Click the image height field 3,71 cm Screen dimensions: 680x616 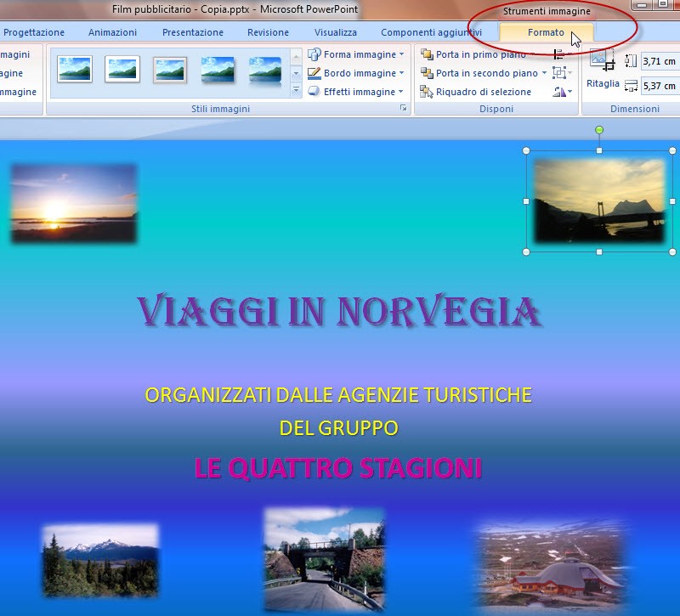[x=659, y=61]
